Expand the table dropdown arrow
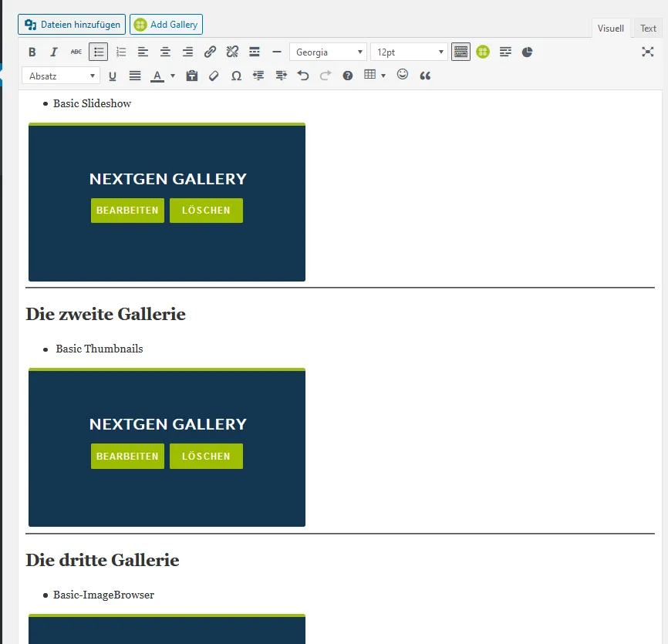The image size is (668, 644). pyautogui.click(x=383, y=76)
